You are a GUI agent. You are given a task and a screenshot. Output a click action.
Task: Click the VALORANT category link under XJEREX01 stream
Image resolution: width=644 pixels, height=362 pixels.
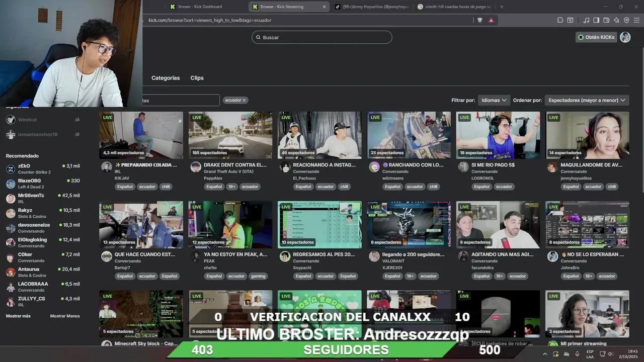click(x=393, y=261)
